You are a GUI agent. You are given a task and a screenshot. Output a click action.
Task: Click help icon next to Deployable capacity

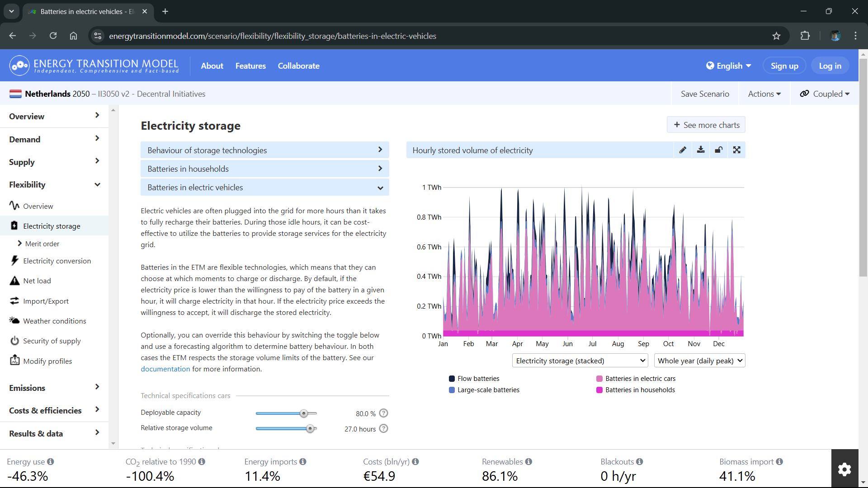384,413
